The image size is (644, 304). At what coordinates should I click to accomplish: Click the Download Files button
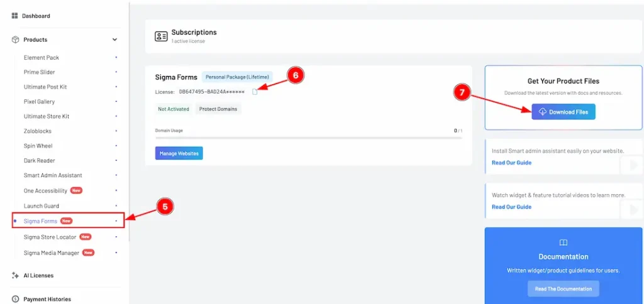tap(563, 112)
